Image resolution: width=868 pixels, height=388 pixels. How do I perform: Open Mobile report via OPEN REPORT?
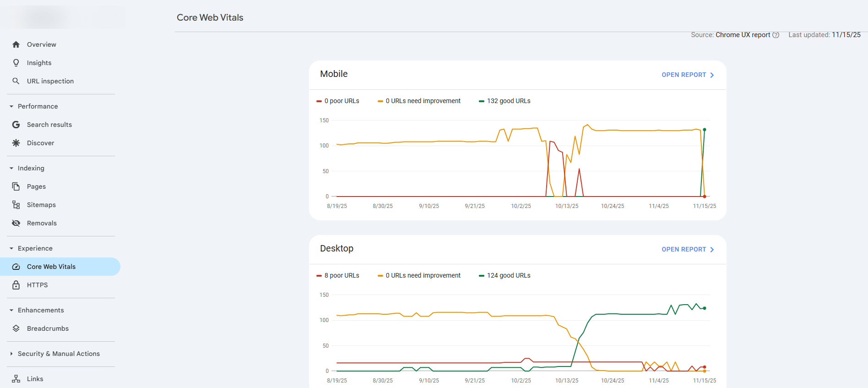tap(688, 75)
